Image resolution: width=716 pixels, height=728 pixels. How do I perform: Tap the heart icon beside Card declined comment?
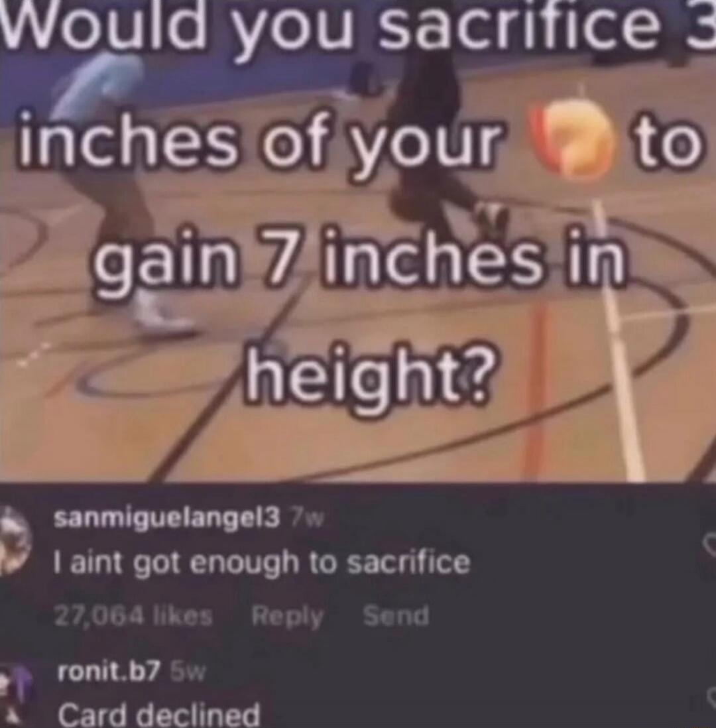(711, 698)
